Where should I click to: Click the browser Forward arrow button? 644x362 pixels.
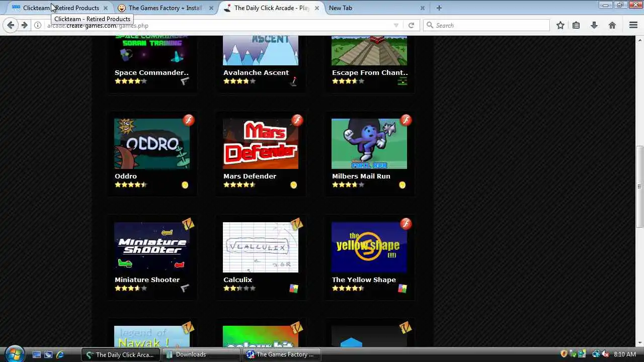[x=24, y=25]
